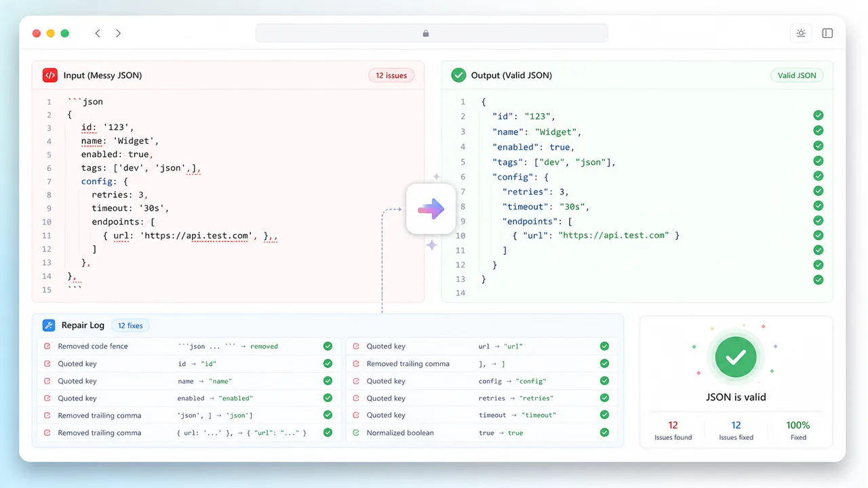Click green check for name quoted key row
Viewport: 868px width, 488px height.
tap(328, 381)
